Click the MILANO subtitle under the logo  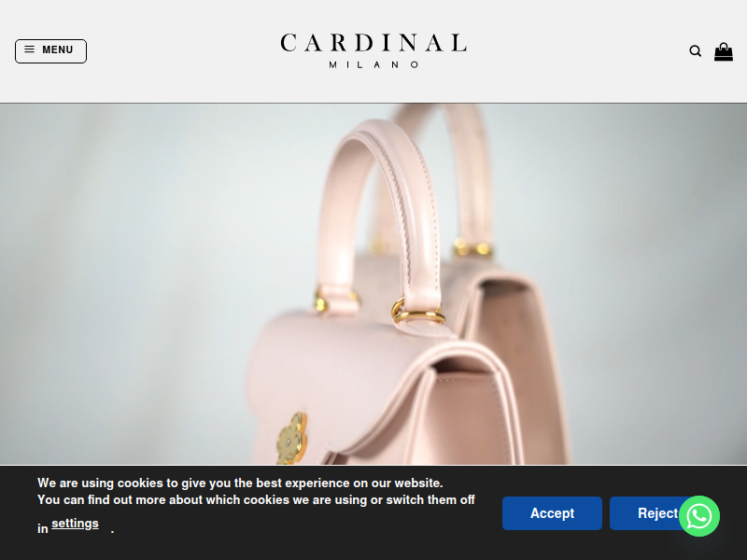(373, 64)
